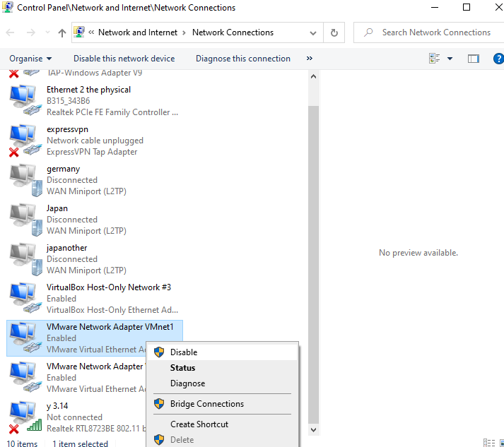504x447 pixels.
Task: Go forward with the forward arrow
Action: (x=31, y=32)
